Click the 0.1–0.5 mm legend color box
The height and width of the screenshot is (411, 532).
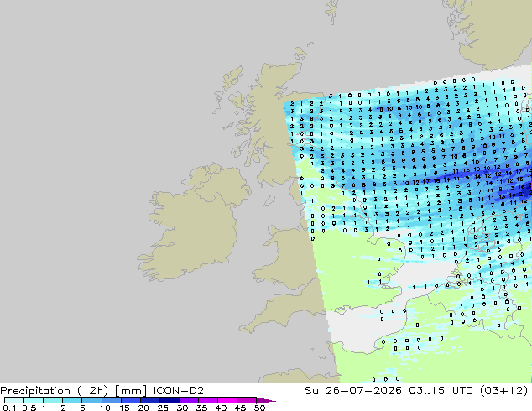point(14,400)
